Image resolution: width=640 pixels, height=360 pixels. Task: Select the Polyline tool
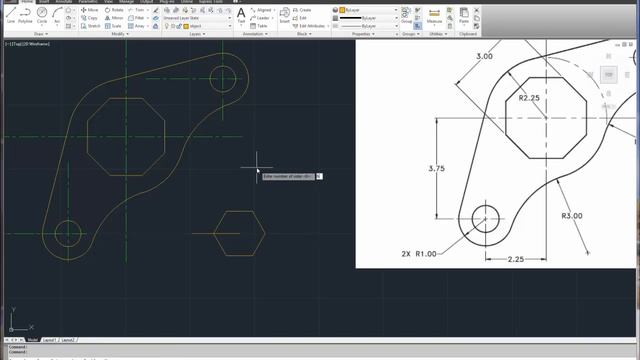coord(25,15)
